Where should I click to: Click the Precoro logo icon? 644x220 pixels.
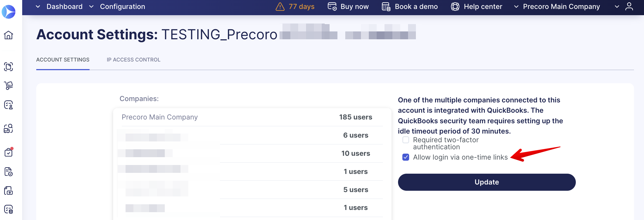[x=9, y=12]
